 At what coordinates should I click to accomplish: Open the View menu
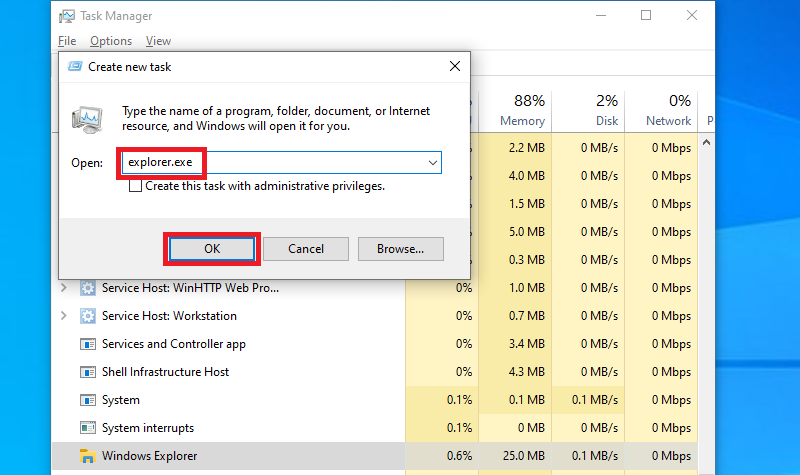coord(158,41)
